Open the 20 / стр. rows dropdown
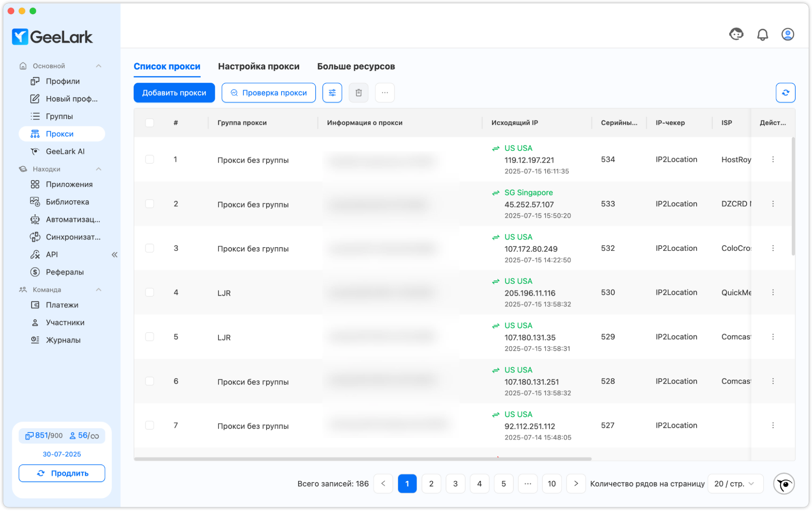Screen dimensions: 812x511 click(734, 484)
